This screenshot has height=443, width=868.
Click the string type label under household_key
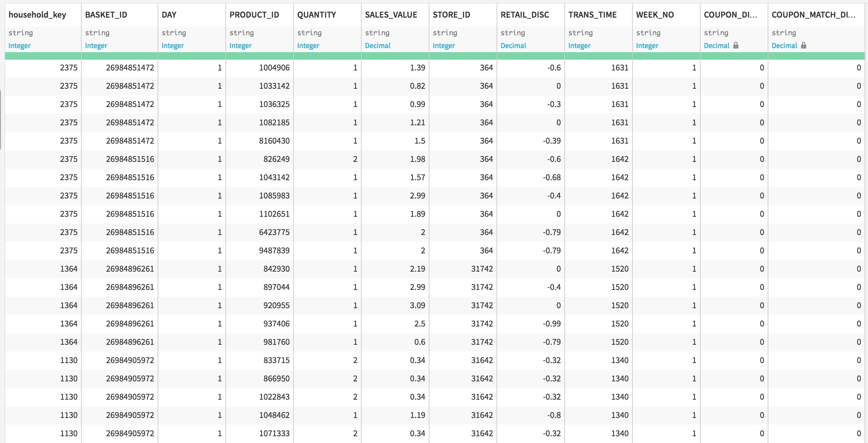click(x=21, y=33)
